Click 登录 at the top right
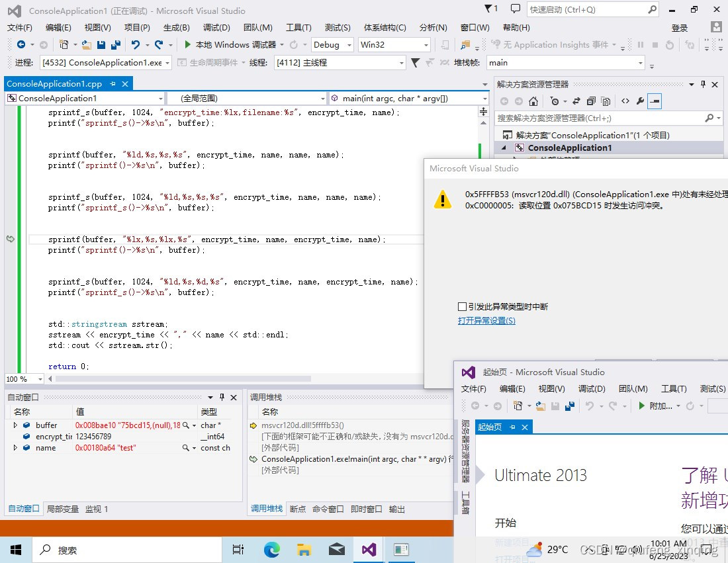The width and height of the screenshot is (728, 563). (679, 27)
